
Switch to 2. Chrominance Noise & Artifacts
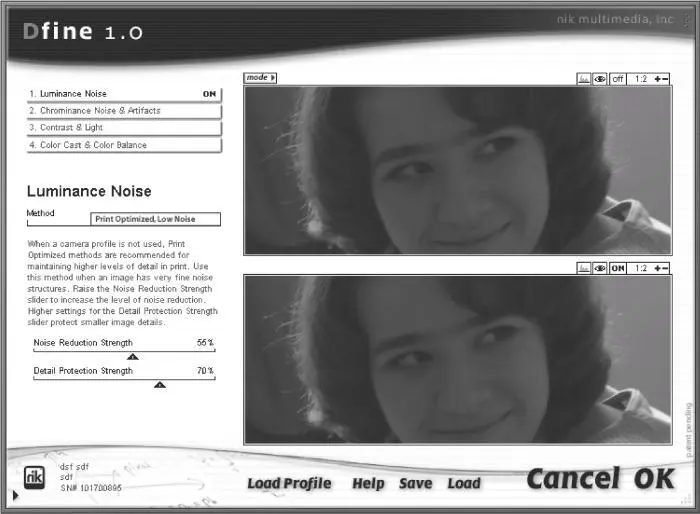pos(124,111)
